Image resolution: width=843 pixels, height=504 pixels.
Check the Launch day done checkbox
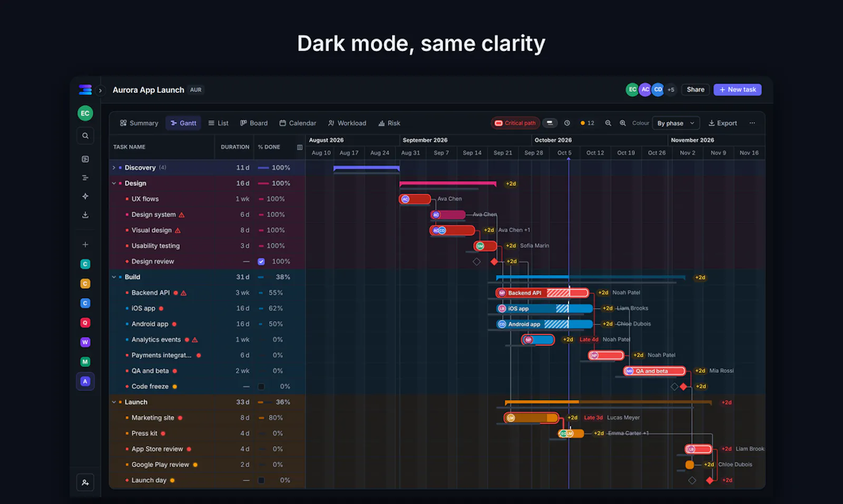261,480
